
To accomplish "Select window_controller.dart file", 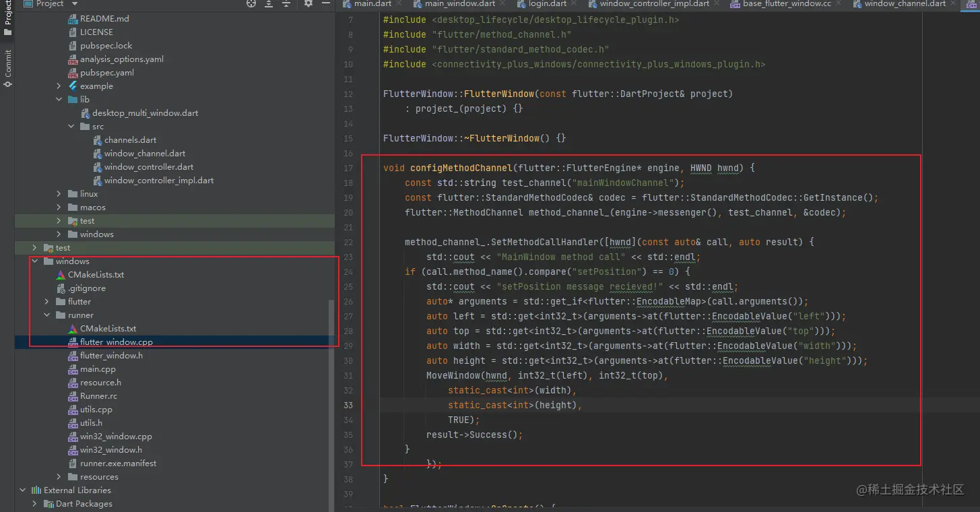I will [149, 167].
